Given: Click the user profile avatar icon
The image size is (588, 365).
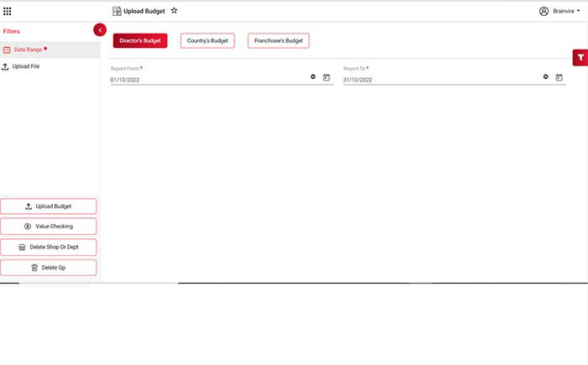Looking at the screenshot, I should 543,11.
